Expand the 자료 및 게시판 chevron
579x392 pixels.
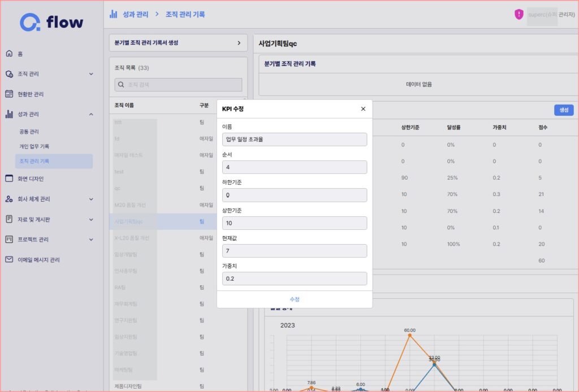pos(91,219)
